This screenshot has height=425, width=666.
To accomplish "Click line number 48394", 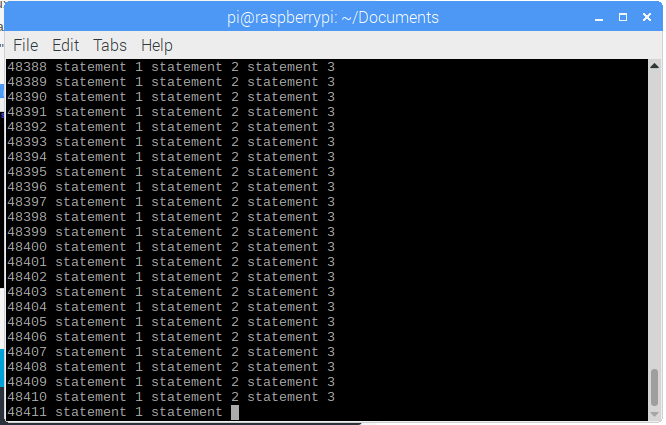I will pos(27,157).
